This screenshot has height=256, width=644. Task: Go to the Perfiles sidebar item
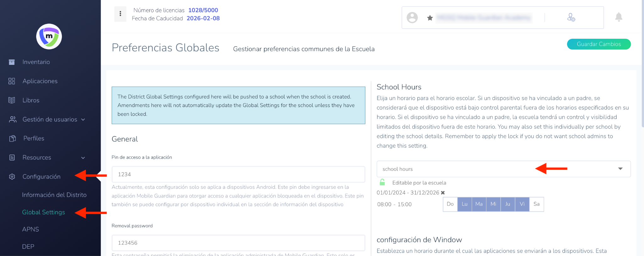tap(34, 138)
